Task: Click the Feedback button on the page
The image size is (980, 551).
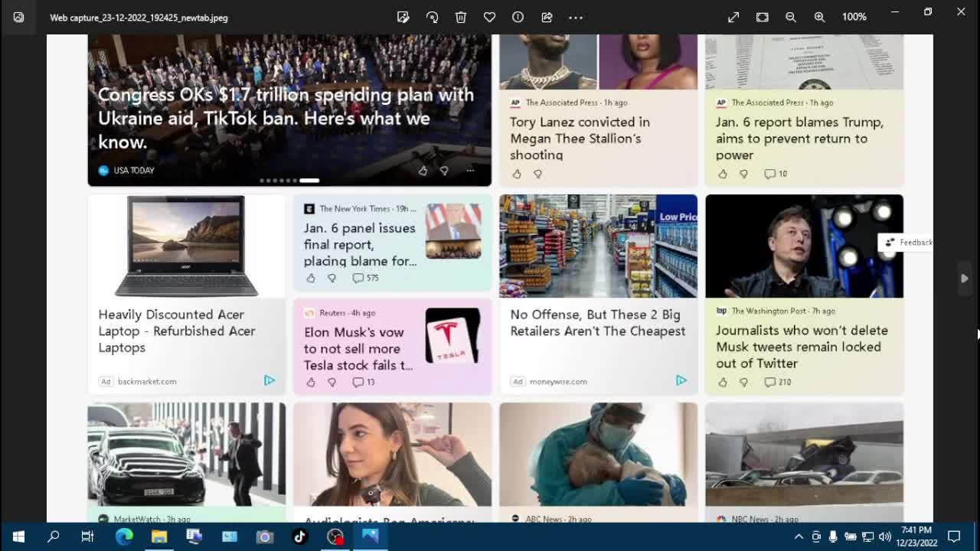Action: 907,243
